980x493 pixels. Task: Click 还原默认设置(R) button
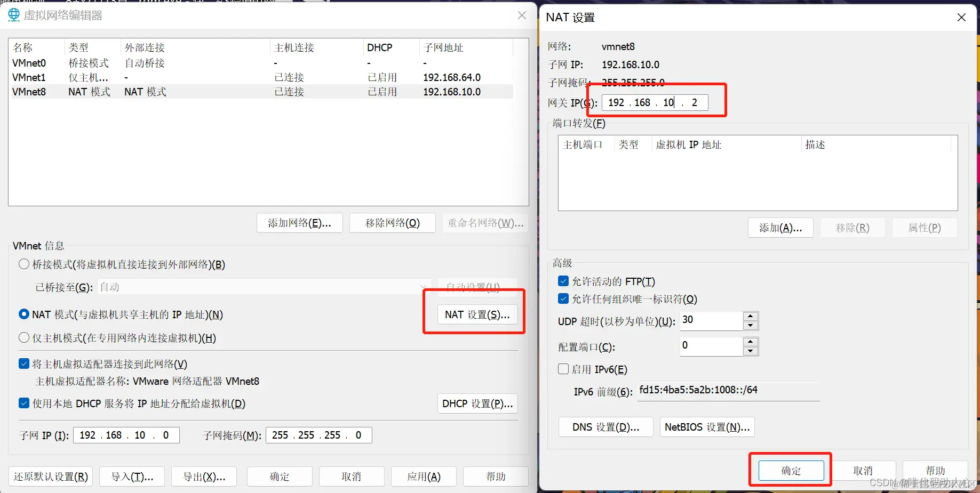click(51, 476)
